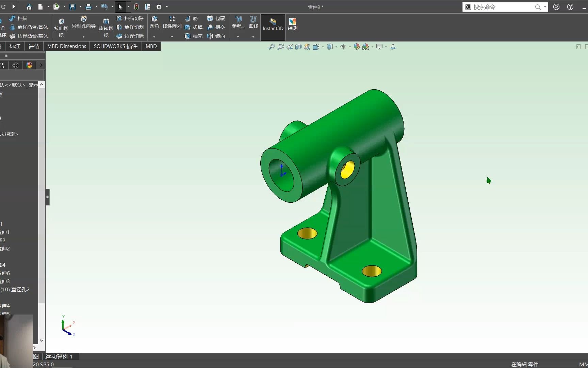Expand 曲线 curves dropdown arrow
588x368 pixels.
tap(253, 37)
